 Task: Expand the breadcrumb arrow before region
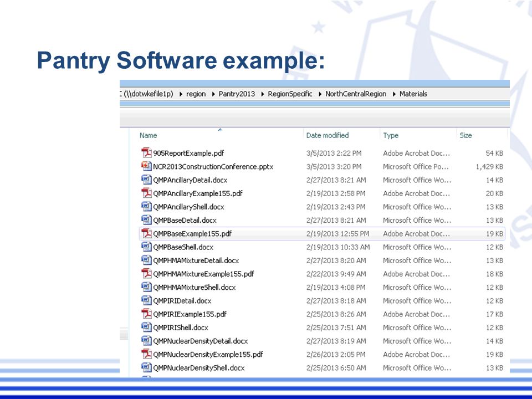click(x=181, y=94)
